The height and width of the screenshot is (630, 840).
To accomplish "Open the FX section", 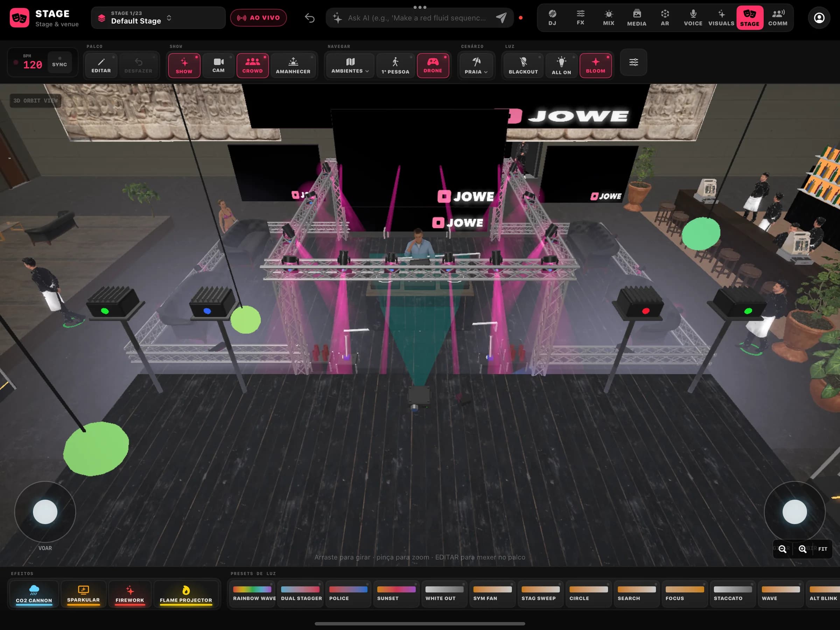I will [x=580, y=18].
